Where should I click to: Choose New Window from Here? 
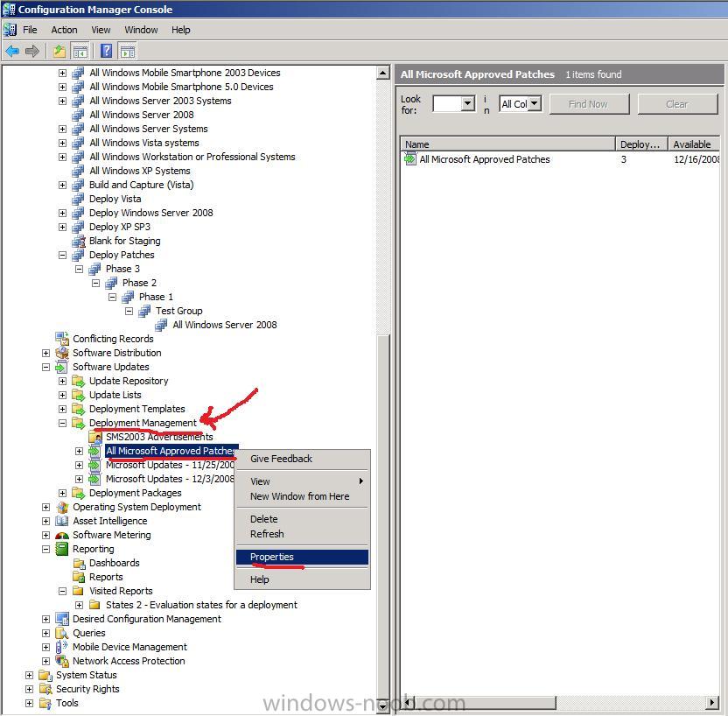click(x=302, y=496)
